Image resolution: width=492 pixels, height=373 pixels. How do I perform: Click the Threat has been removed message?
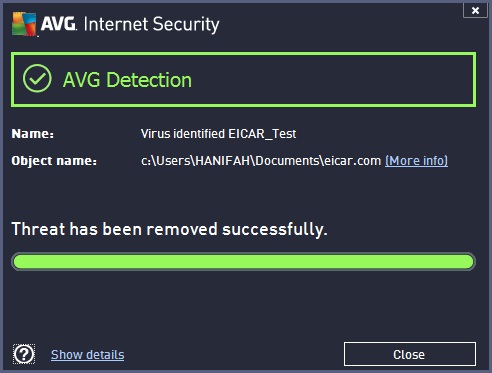(x=169, y=230)
